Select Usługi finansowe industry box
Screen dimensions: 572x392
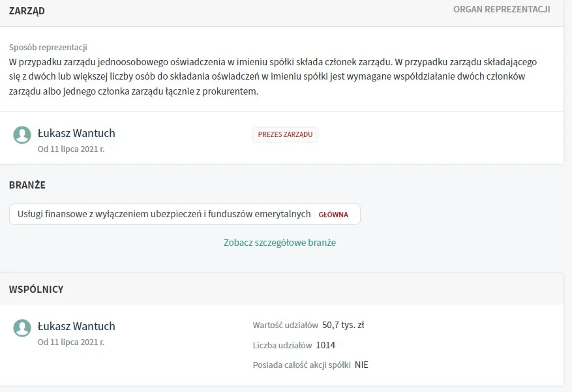point(185,215)
